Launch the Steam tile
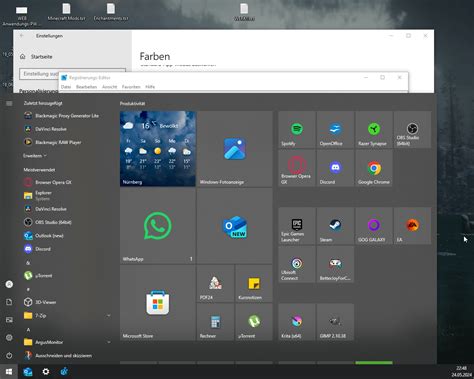This screenshot has height=379, width=474. [x=335, y=226]
